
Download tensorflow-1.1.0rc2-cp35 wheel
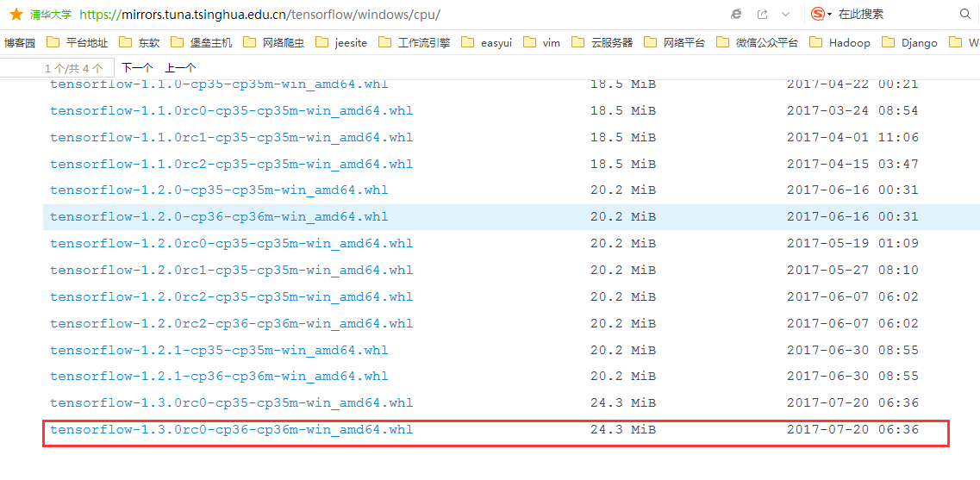(x=231, y=164)
